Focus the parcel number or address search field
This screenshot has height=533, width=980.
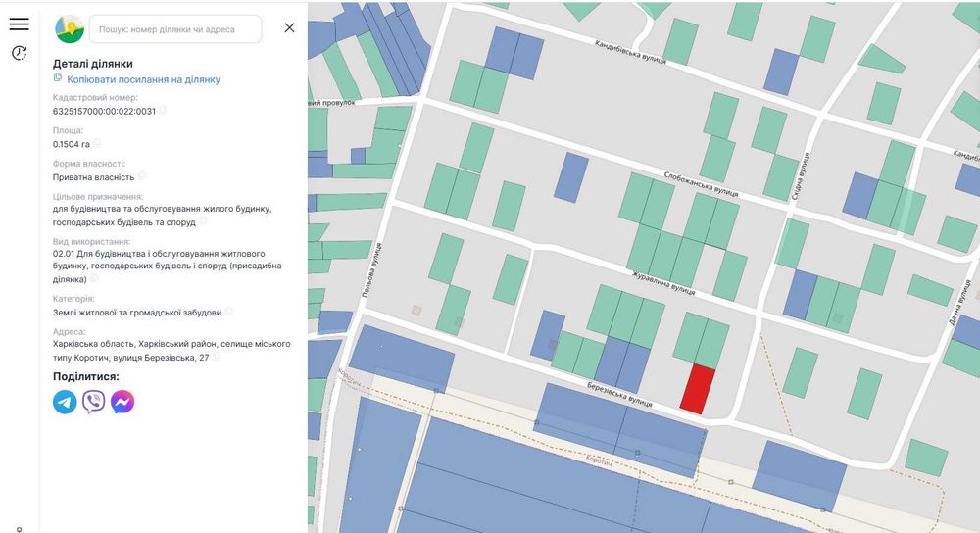tap(175, 29)
